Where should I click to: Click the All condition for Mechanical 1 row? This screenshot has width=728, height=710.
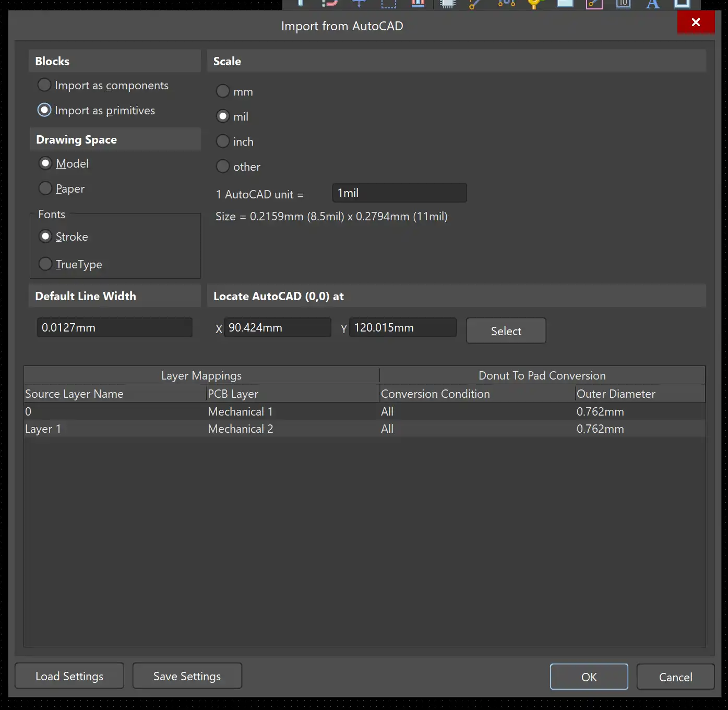(x=478, y=411)
